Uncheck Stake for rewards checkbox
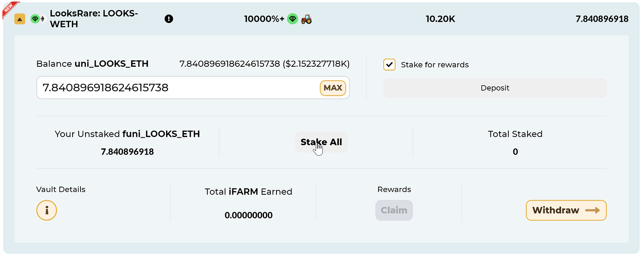Screen dimensions: 644x257 (389, 64)
